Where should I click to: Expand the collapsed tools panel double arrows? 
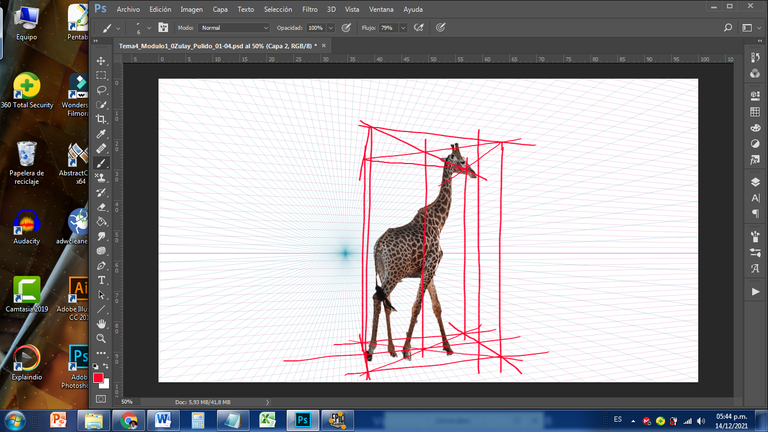click(x=96, y=41)
